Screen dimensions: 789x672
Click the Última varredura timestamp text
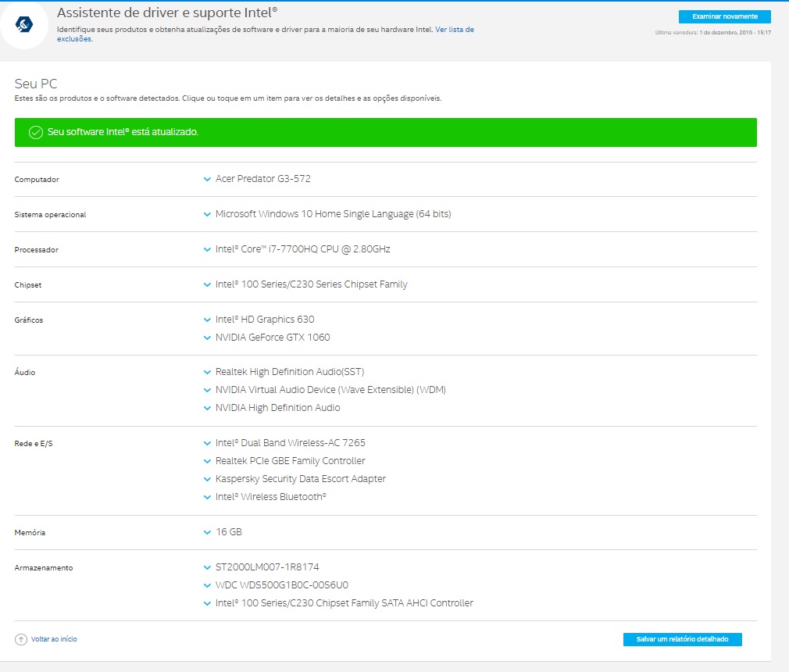click(713, 33)
